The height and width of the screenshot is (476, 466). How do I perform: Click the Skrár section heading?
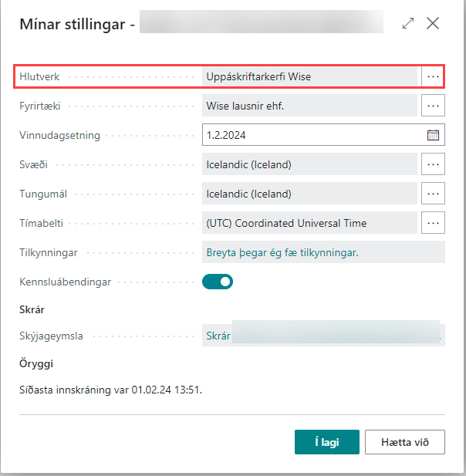32,309
